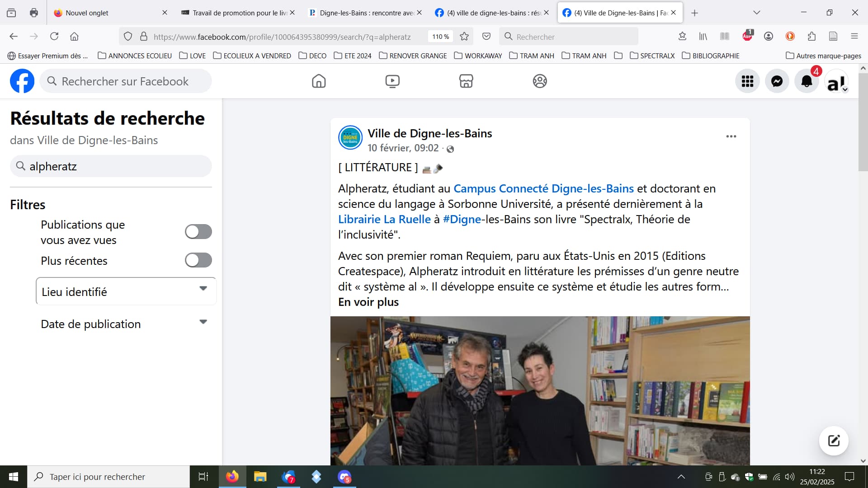This screenshot has height=488, width=868.
Task: Click taskbar volume speaker icon
Action: [x=790, y=477]
